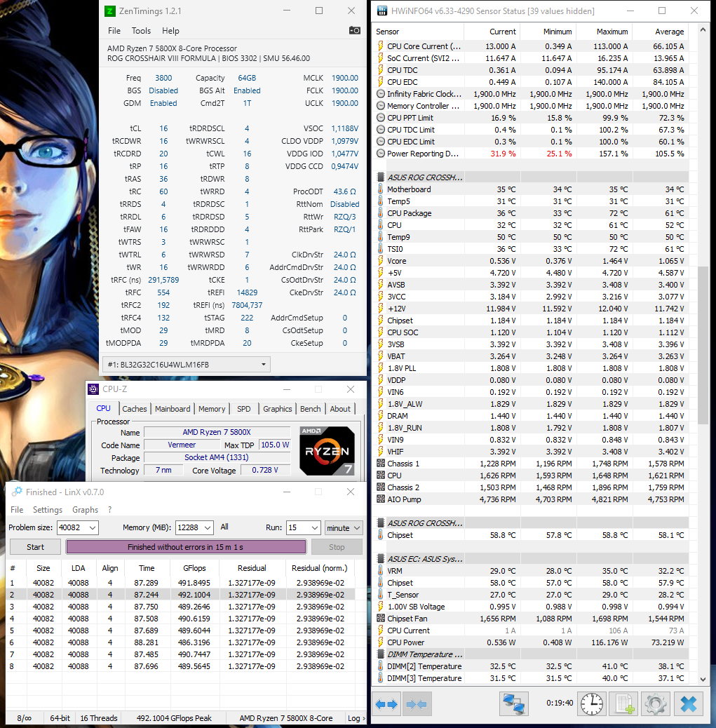The height and width of the screenshot is (728, 716).
Task: Click thermometer icon beside Motherboard sensor
Action: (380, 189)
